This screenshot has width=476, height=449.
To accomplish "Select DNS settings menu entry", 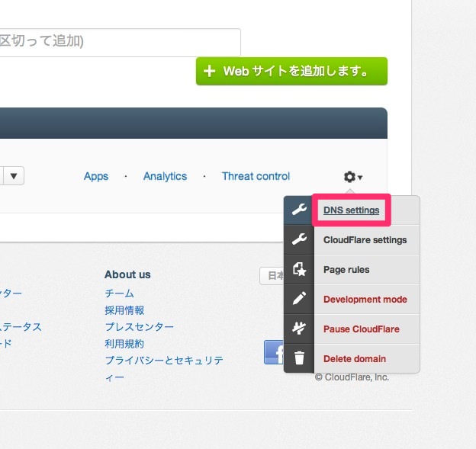I will tap(351, 210).
